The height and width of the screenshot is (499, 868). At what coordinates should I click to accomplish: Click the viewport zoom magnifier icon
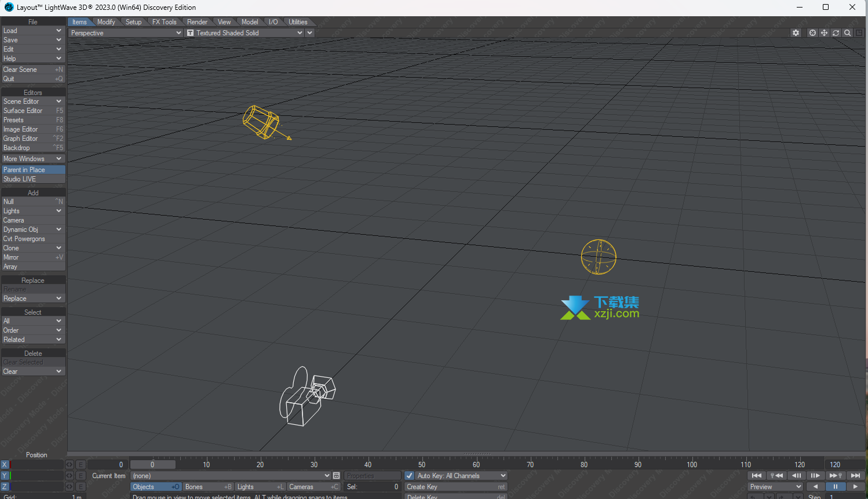(x=847, y=33)
